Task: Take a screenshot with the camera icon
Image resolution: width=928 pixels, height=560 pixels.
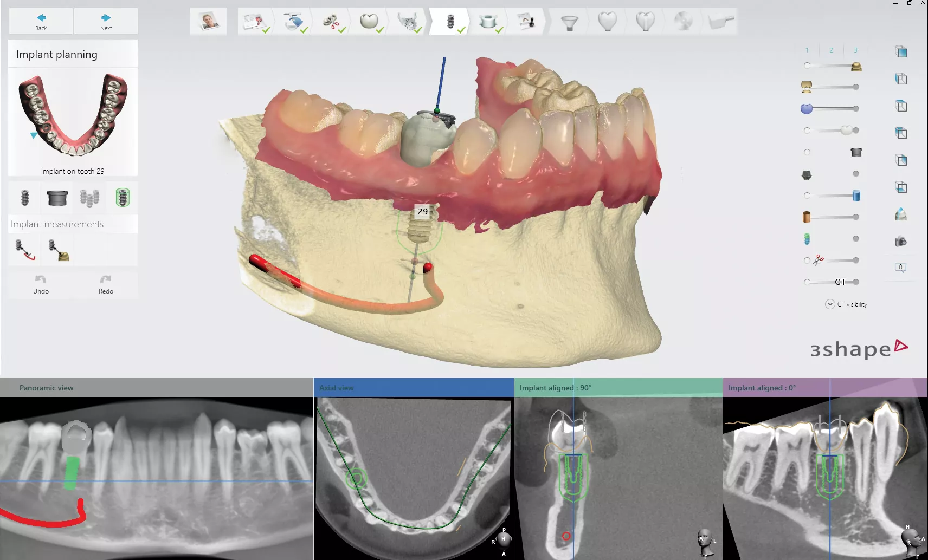Action: (x=900, y=242)
